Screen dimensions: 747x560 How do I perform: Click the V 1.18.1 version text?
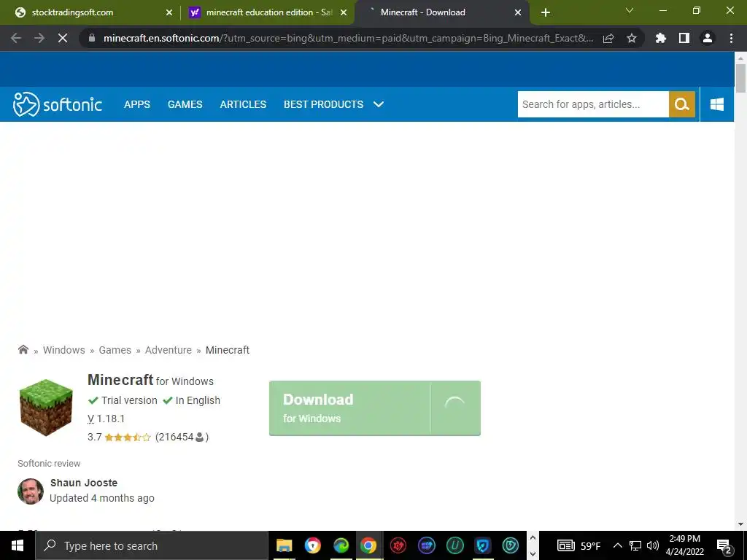[x=107, y=419]
